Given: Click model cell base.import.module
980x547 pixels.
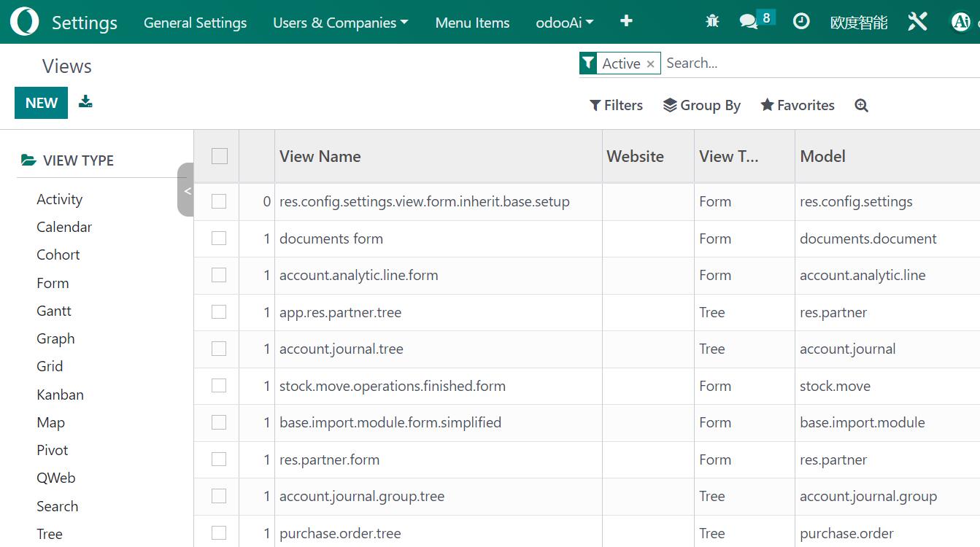Looking at the screenshot, I should click(863, 422).
